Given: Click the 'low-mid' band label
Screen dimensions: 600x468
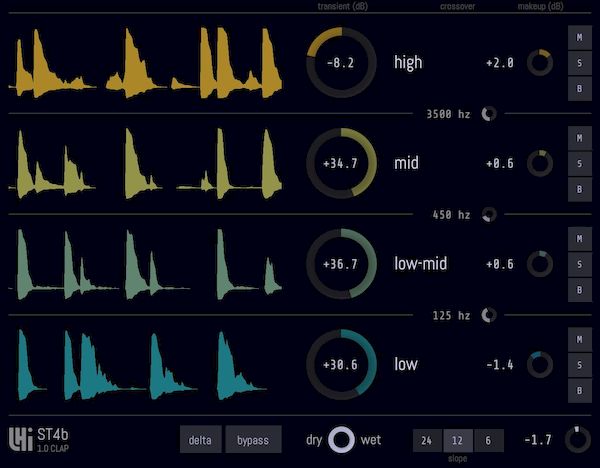Looking at the screenshot, I should click(x=421, y=264).
